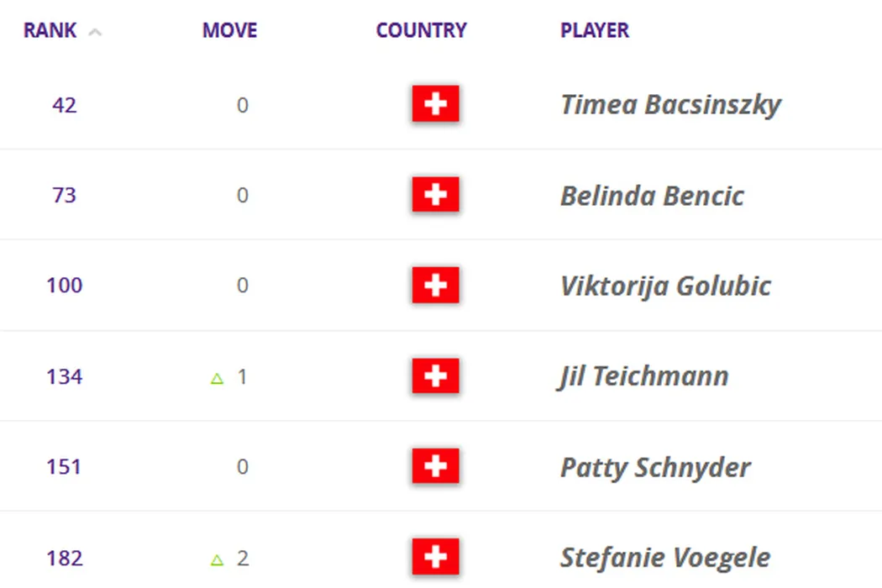
Task: Click Swiss flag in Jil Teichmann row
Action: click(x=435, y=376)
